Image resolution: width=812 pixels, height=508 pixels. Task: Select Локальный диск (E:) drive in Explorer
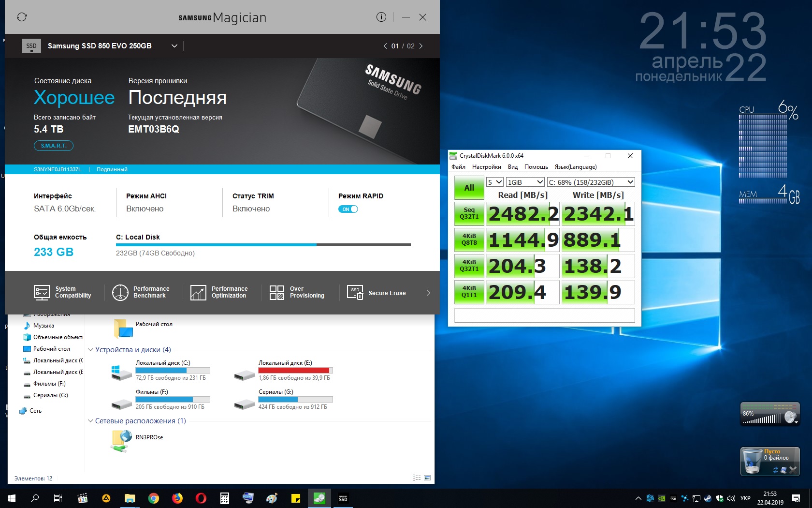(283, 370)
